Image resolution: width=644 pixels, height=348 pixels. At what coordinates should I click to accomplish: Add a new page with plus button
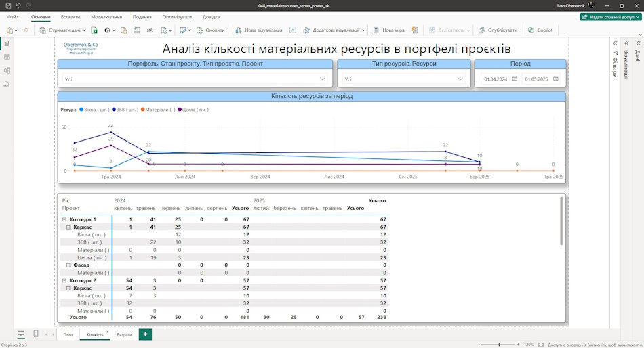click(x=145, y=334)
